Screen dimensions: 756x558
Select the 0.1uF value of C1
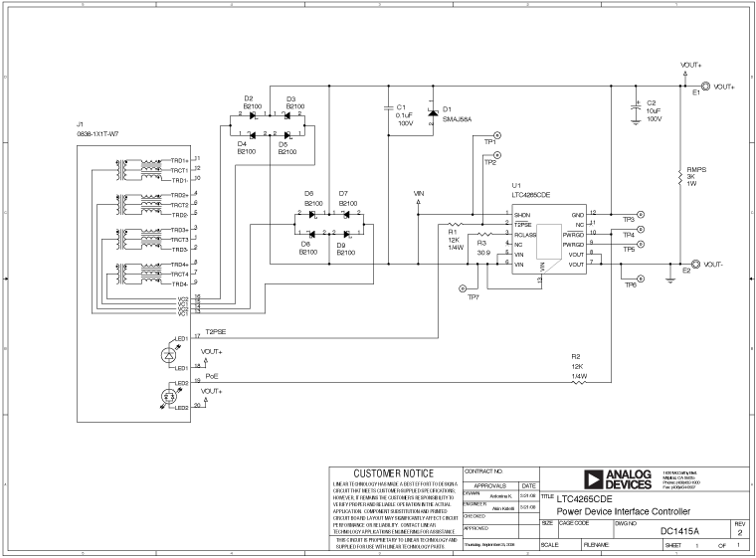pos(404,115)
